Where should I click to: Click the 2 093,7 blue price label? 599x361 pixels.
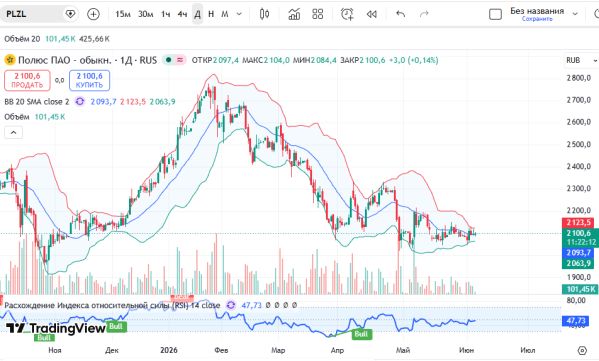point(578,253)
